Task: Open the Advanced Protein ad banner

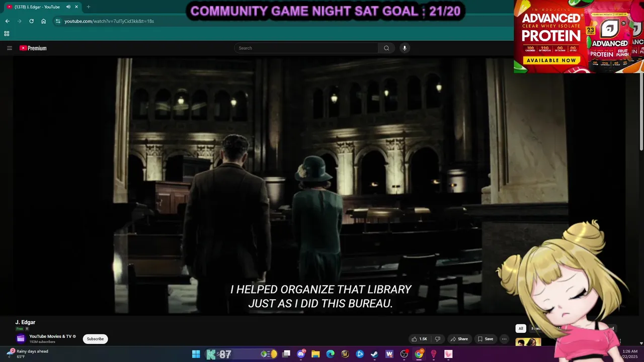Action: 579,36
